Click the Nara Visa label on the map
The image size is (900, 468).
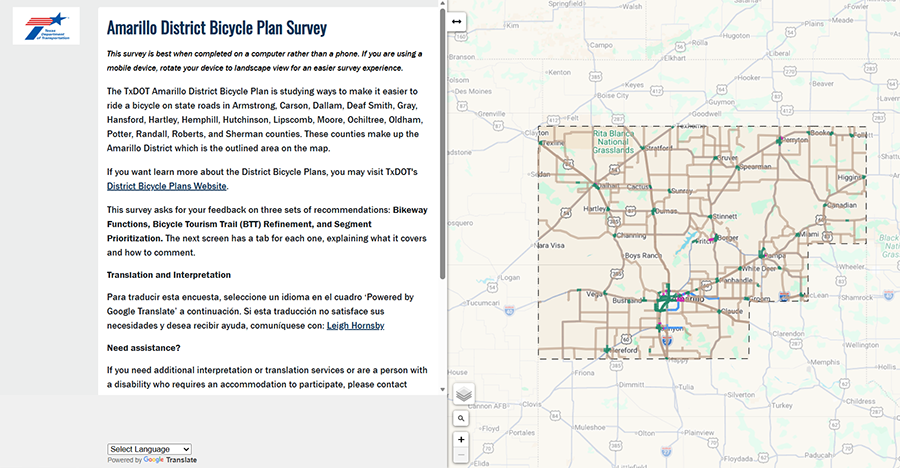tap(549, 245)
